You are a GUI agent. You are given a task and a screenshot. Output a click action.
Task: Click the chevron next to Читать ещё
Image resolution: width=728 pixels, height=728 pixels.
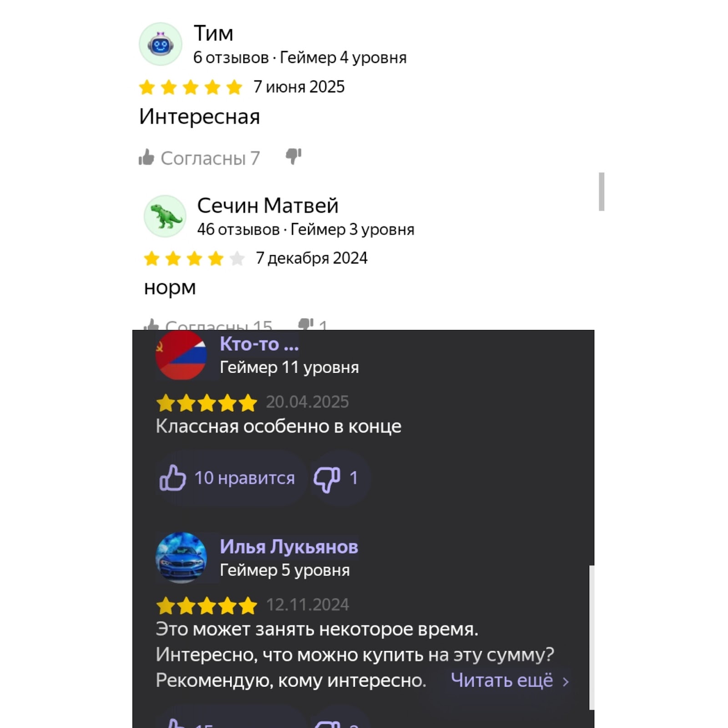(566, 682)
